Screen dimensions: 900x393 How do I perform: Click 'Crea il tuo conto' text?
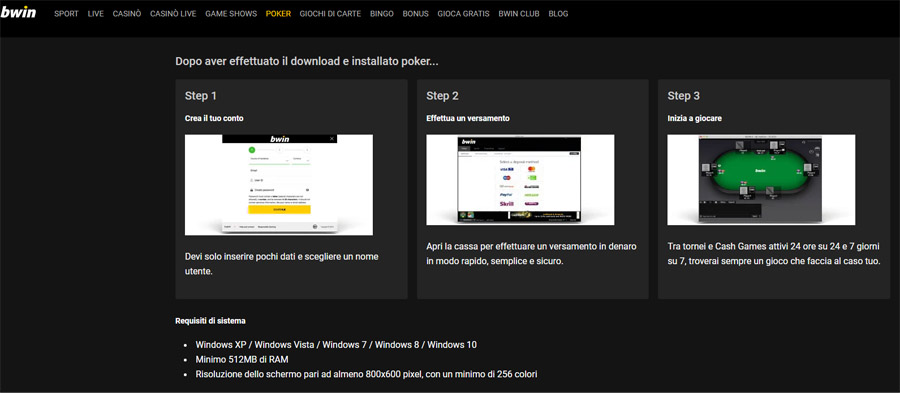214,118
